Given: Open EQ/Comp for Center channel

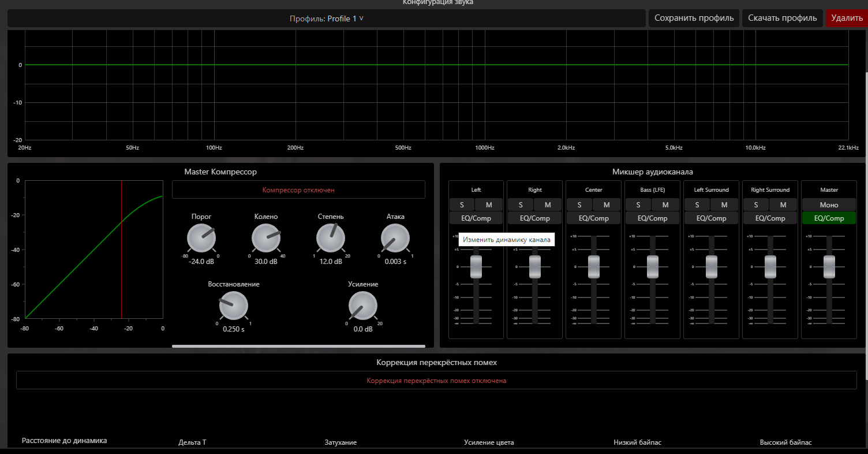Looking at the screenshot, I should coord(593,218).
